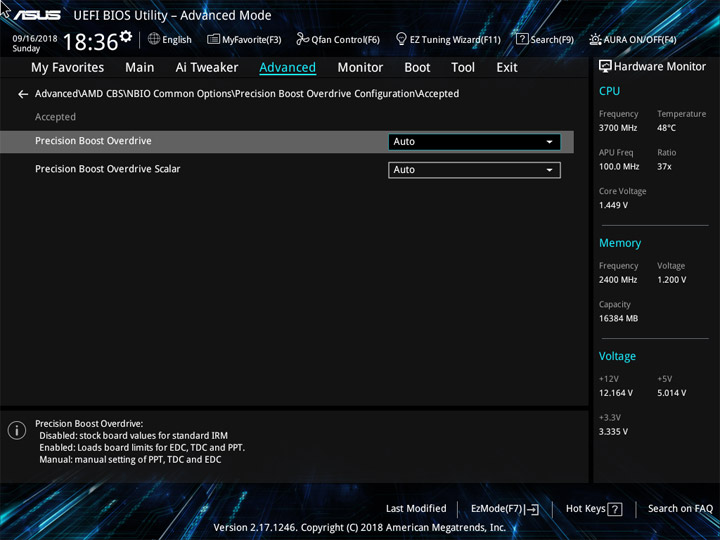Click the info icon in help panel
Screen dimensions: 720x540
click(17, 430)
